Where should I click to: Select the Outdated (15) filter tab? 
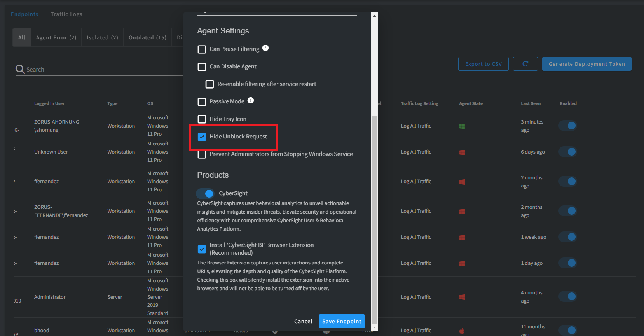[x=147, y=37]
